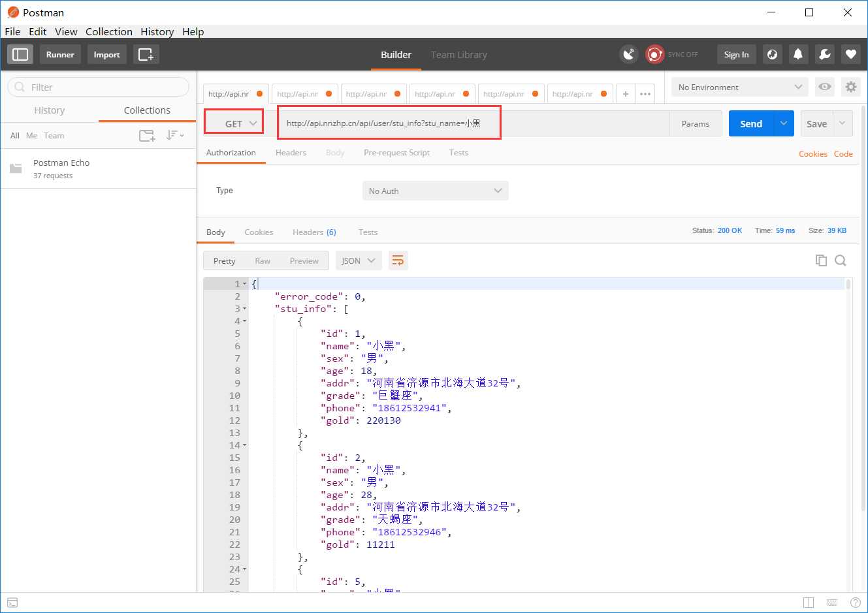Open Postman console icon in status bar
868x613 pixels.
coord(12,603)
